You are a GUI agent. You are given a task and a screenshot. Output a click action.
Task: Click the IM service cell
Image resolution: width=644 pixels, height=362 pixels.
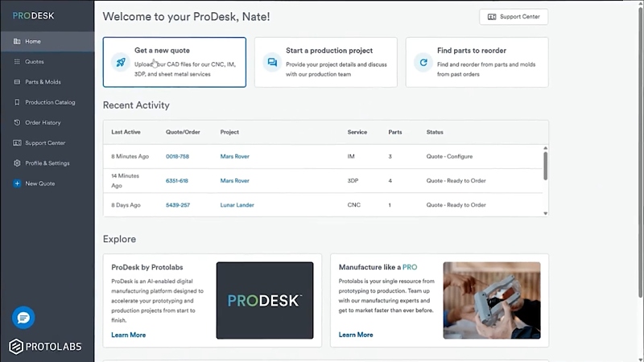point(351,156)
